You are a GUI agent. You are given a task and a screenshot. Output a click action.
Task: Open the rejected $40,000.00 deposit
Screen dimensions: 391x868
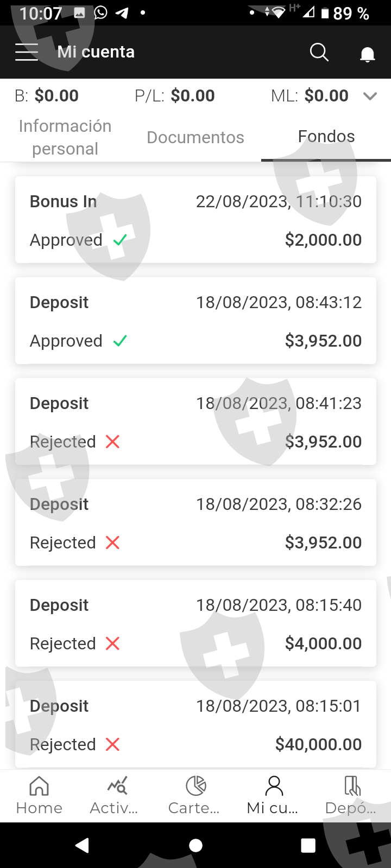point(195,724)
